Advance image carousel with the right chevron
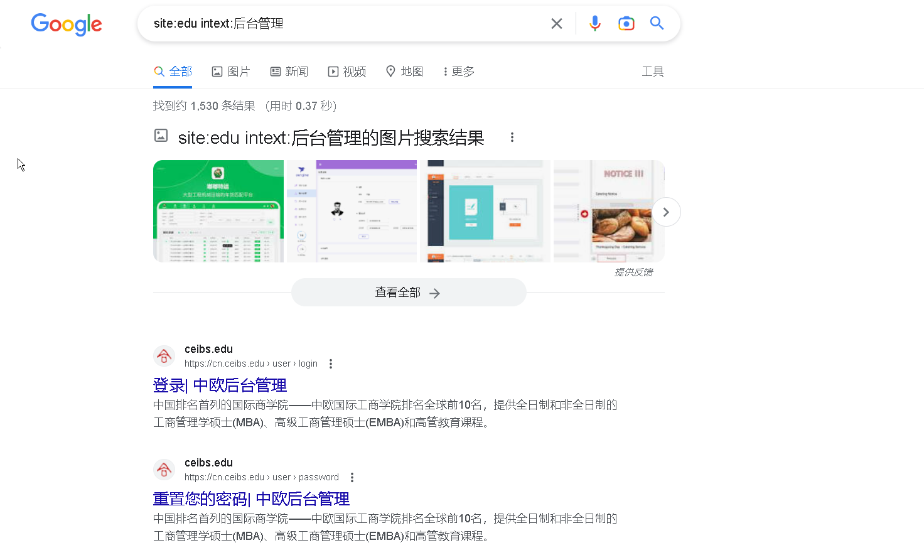 coord(666,212)
